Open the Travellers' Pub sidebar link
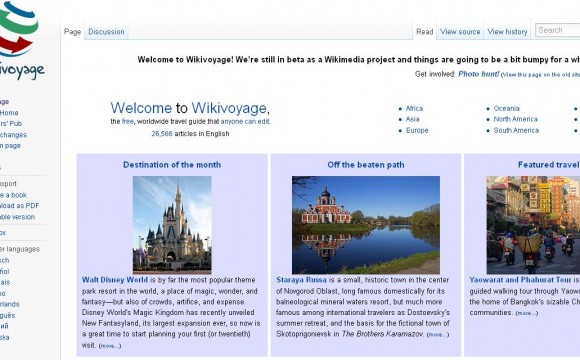580x360 pixels. (11, 124)
